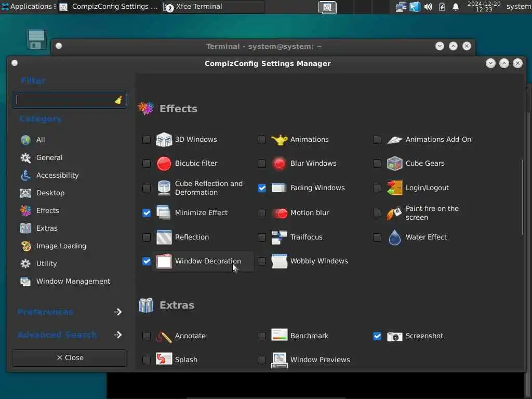Click the Splash plugin icon
The image size is (532, 399).
coord(164,359)
